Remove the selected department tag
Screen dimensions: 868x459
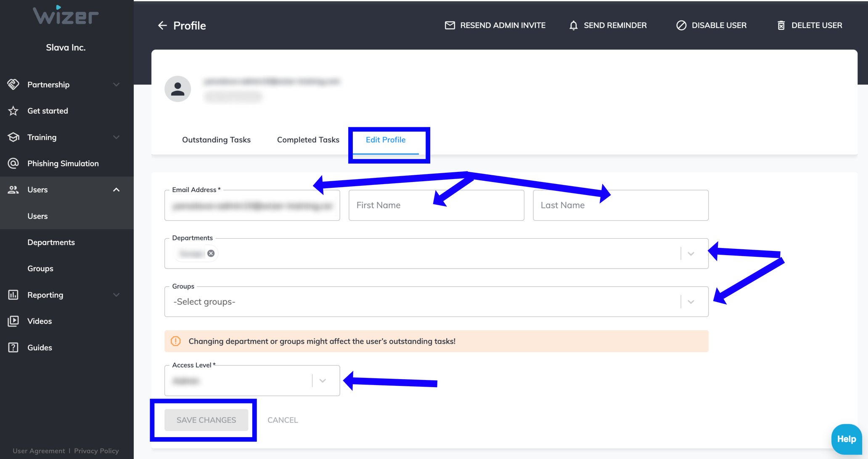click(x=211, y=253)
